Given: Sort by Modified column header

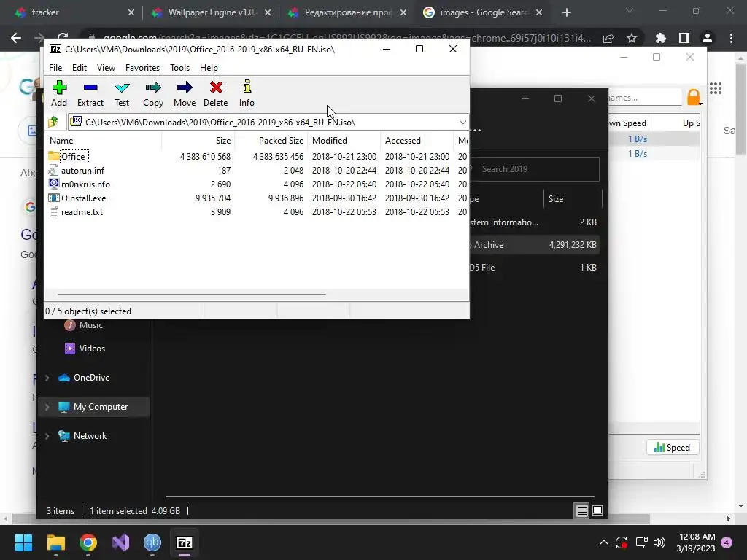Looking at the screenshot, I should (x=344, y=141).
